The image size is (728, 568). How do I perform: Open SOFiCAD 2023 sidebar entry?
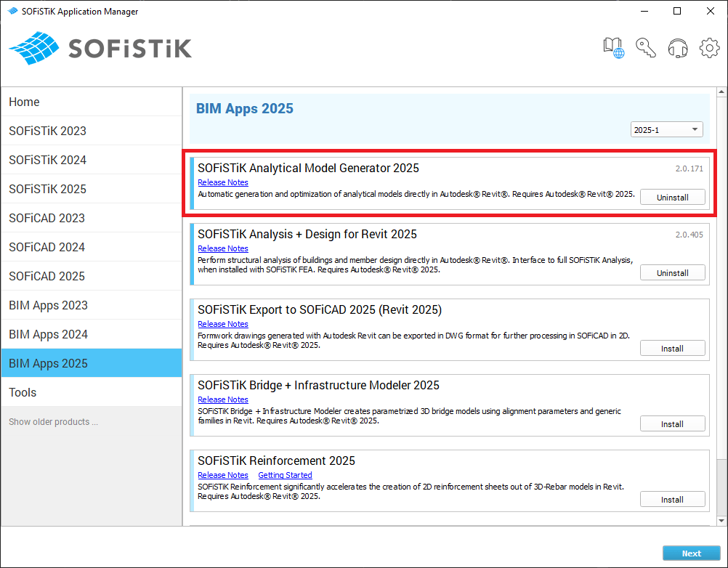(x=92, y=218)
